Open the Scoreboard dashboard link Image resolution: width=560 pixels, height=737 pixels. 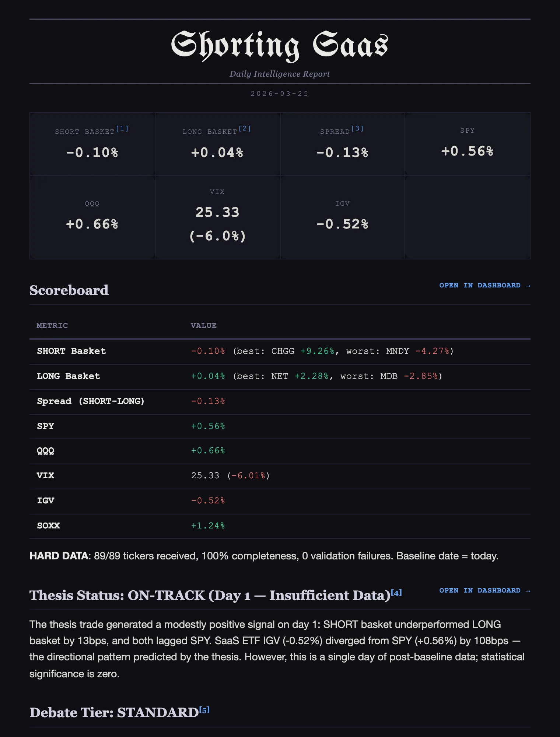click(484, 285)
